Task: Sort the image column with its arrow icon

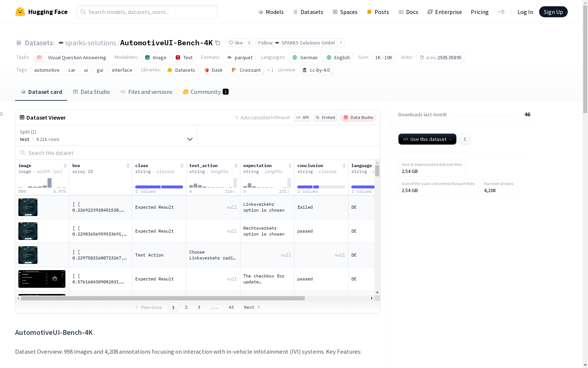Action: tap(65, 166)
